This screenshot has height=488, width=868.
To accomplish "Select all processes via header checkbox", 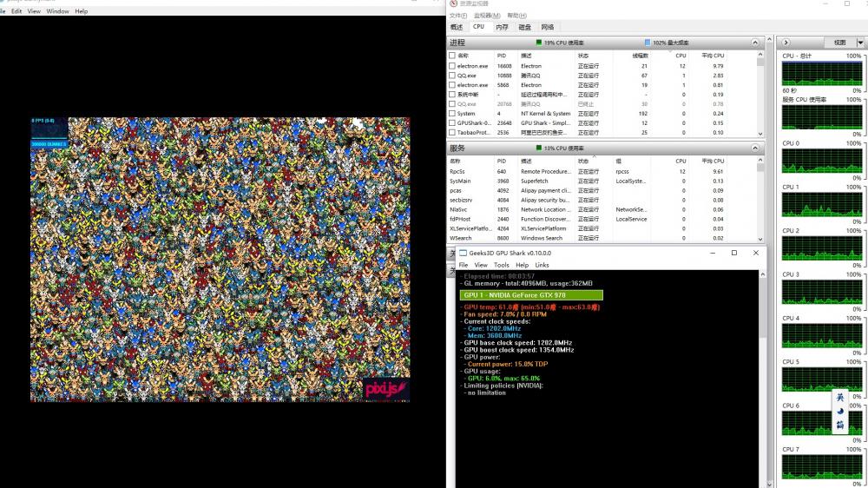I will point(452,56).
